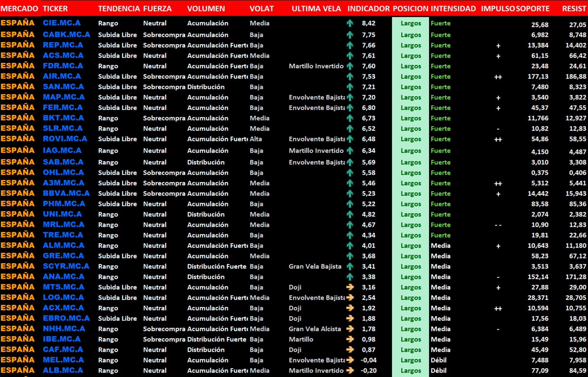
Task: Click the double minus impulso in MRL.MC.A row
Action: click(x=498, y=225)
